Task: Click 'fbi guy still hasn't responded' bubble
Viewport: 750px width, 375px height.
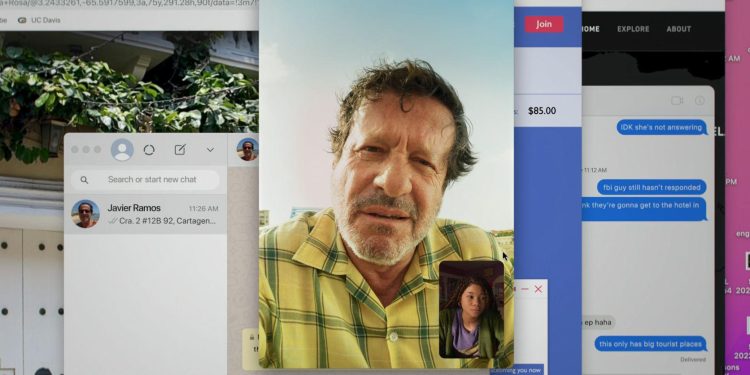Action: point(652,187)
